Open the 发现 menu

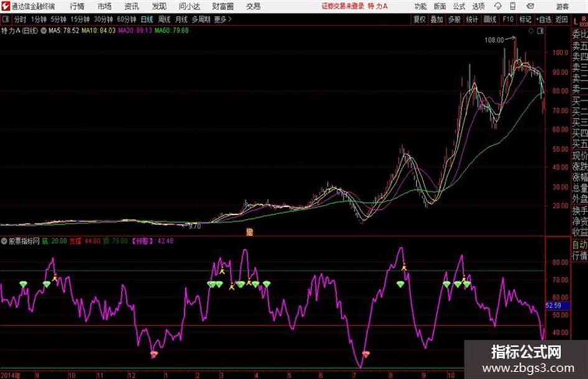coord(159,6)
